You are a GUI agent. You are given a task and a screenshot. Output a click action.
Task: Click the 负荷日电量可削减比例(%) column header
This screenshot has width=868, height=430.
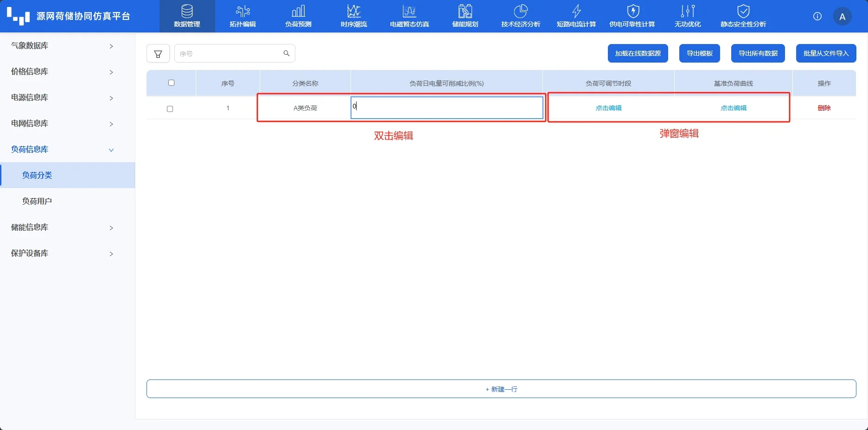447,83
